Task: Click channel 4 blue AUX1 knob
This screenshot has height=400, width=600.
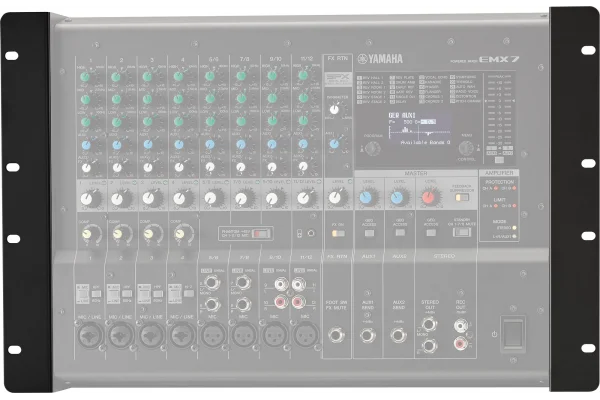Action: click(x=179, y=145)
